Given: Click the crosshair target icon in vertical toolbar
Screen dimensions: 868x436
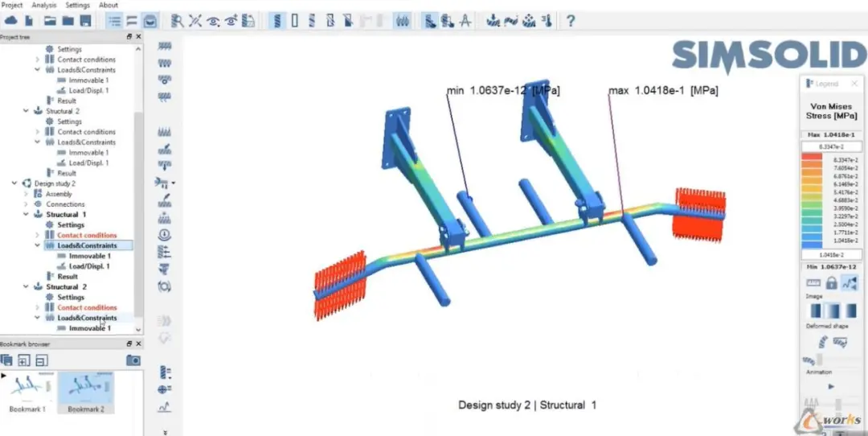Looking at the screenshot, I should pyautogui.click(x=164, y=389).
